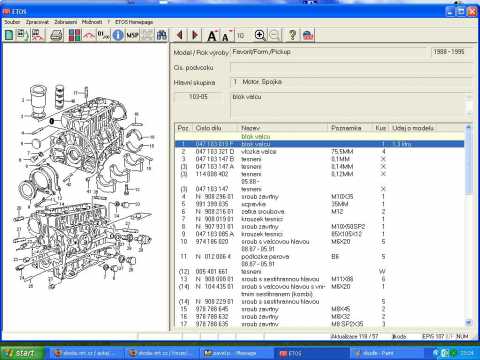Go back with red left arrow

180,35
